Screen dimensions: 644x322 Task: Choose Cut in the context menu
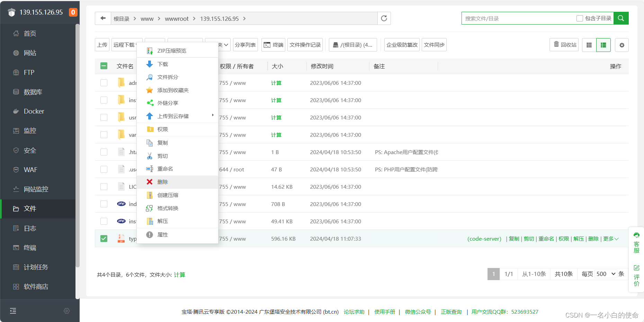pyautogui.click(x=177, y=156)
